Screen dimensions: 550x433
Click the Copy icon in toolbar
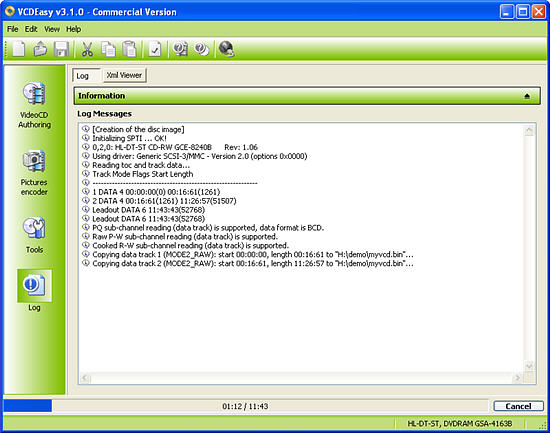point(108,49)
